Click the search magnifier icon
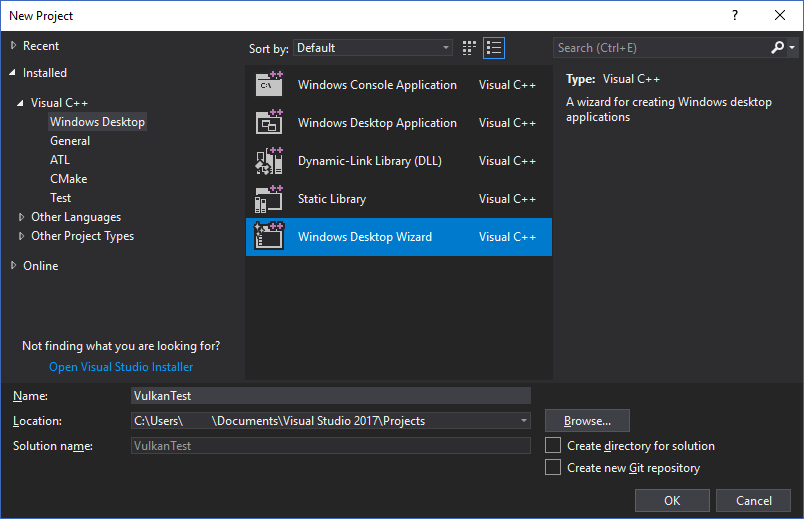 click(778, 48)
